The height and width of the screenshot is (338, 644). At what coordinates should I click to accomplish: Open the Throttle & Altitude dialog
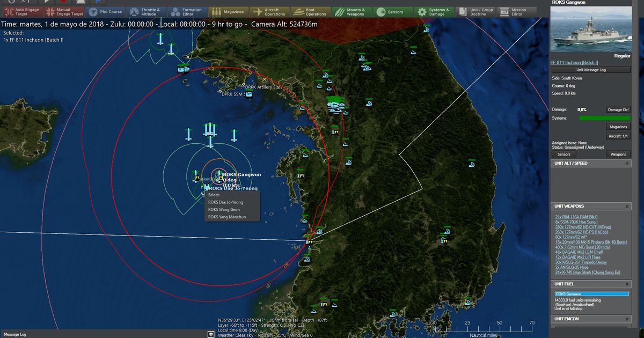[x=146, y=12]
